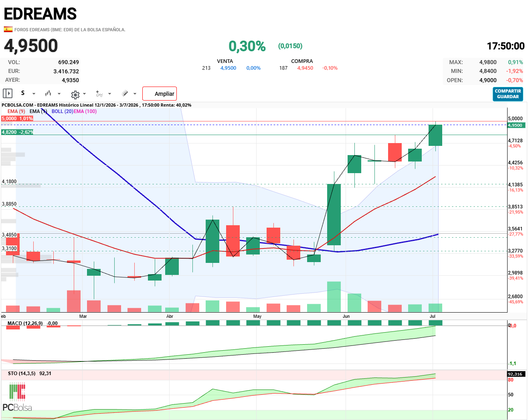Expand the timeframe dropdown arrow
Screen dimensions: 528x420
click(34, 94)
